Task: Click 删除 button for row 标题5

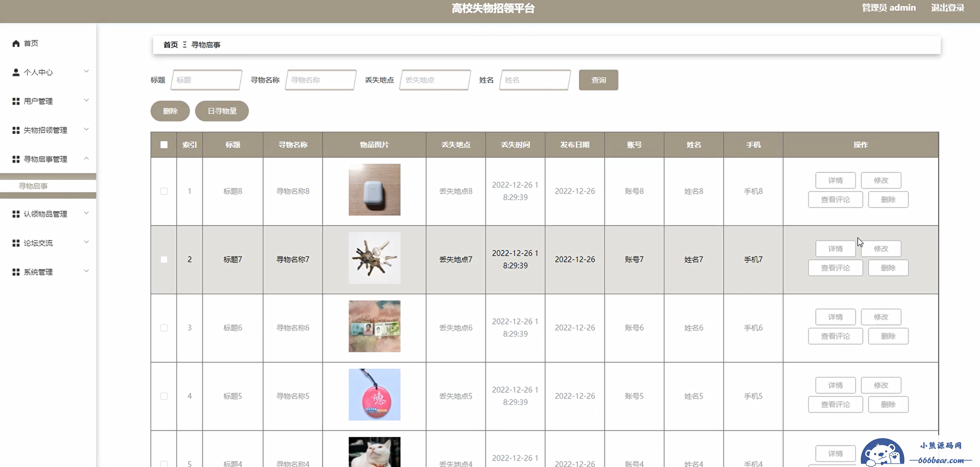Action: [x=888, y=405]
